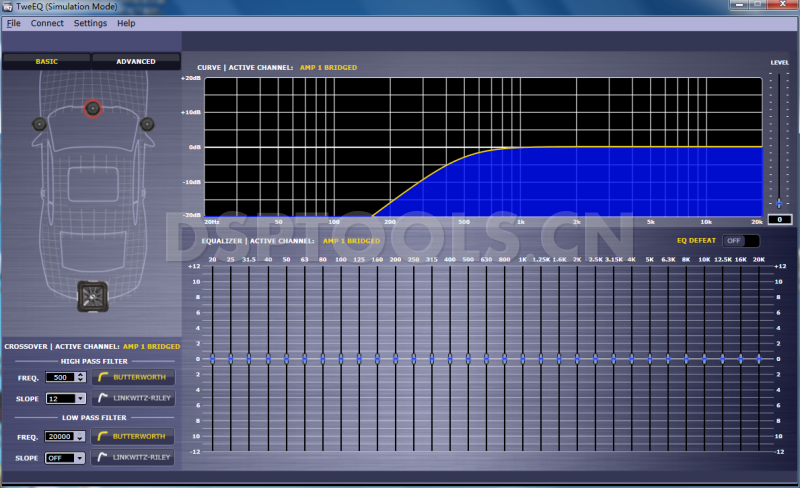Decrease low pass frequency with the down arrow
The height and width of the screenshot is (488, 800).
(x=81, y=440)
